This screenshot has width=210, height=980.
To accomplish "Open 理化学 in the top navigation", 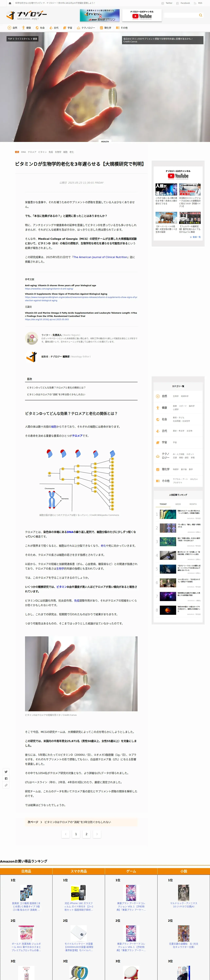I will pos(105,28).
